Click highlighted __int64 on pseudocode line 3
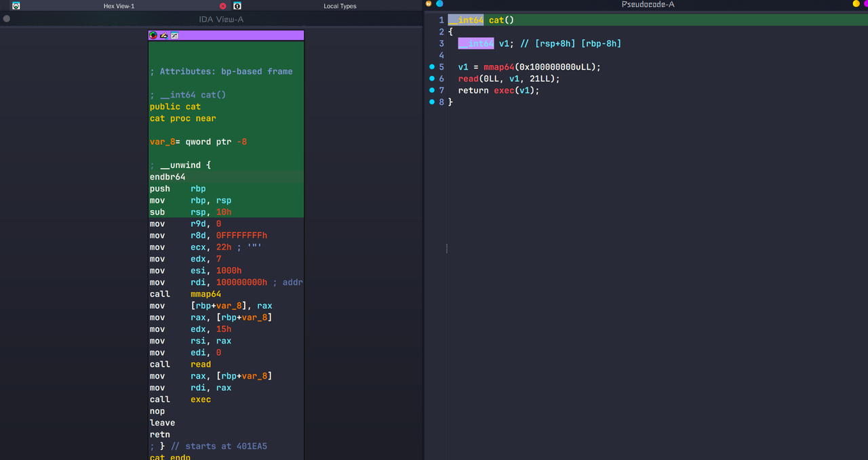 point(476,43)
